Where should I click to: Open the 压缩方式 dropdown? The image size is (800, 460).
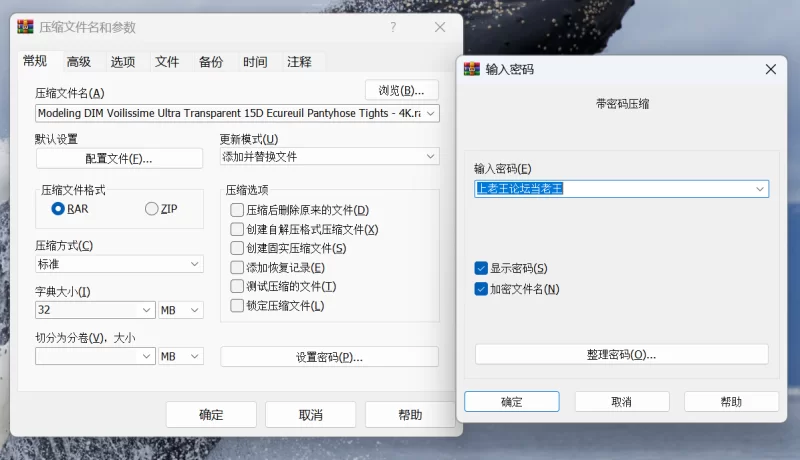195,264
